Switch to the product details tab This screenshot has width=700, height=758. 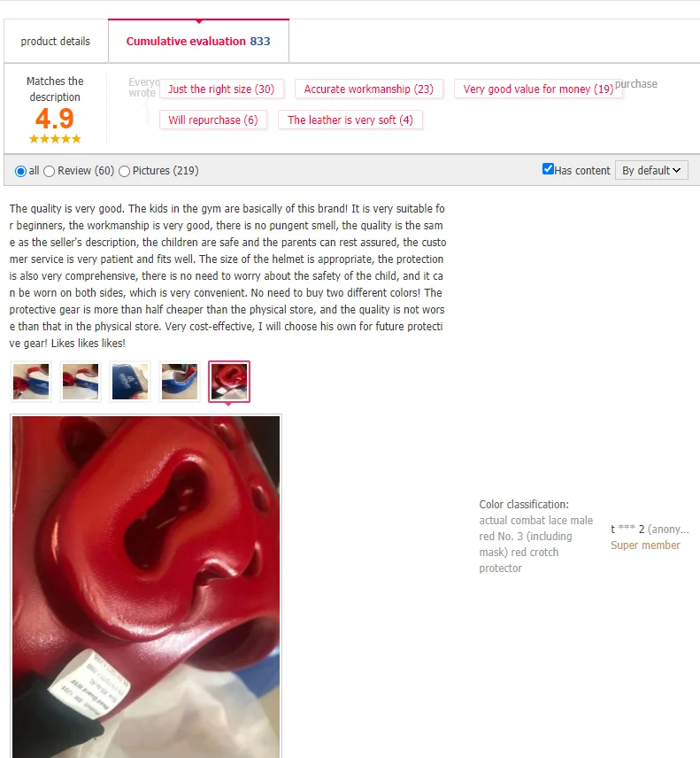[56, 41]
